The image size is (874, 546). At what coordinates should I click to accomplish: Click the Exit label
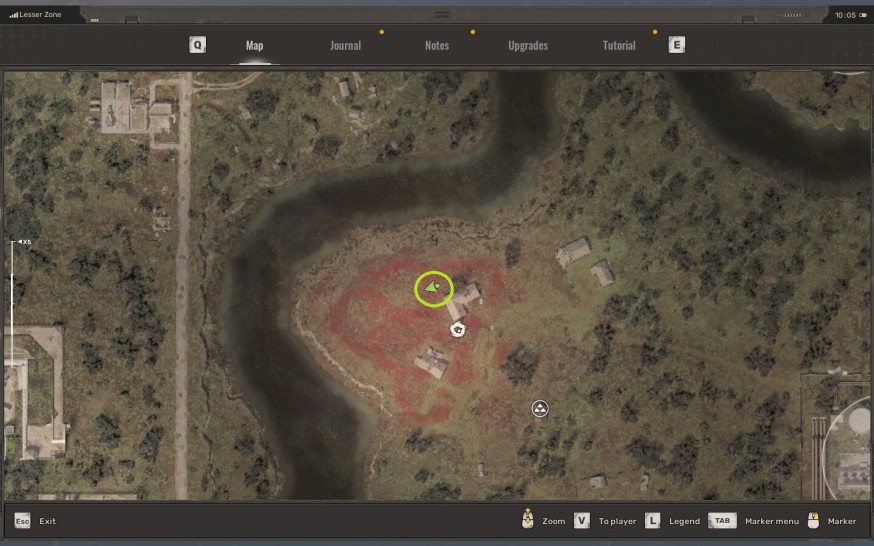pos(48,521)
